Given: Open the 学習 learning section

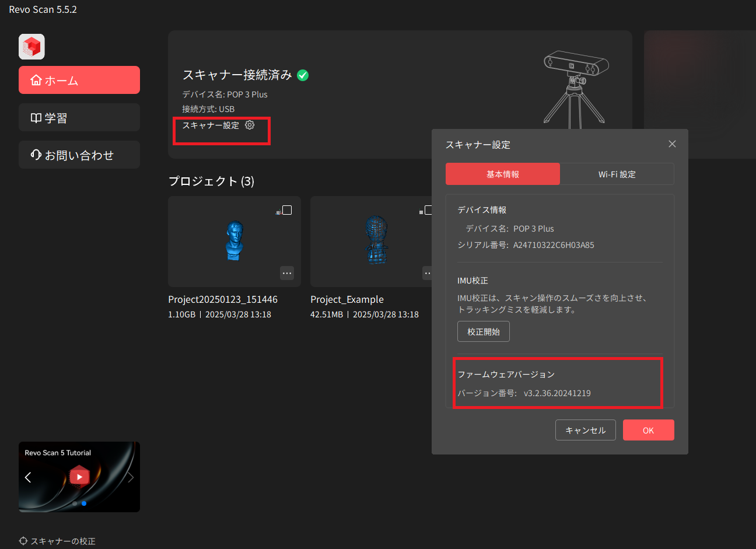Looking at the screenshot, I should (x=79, y=117).
